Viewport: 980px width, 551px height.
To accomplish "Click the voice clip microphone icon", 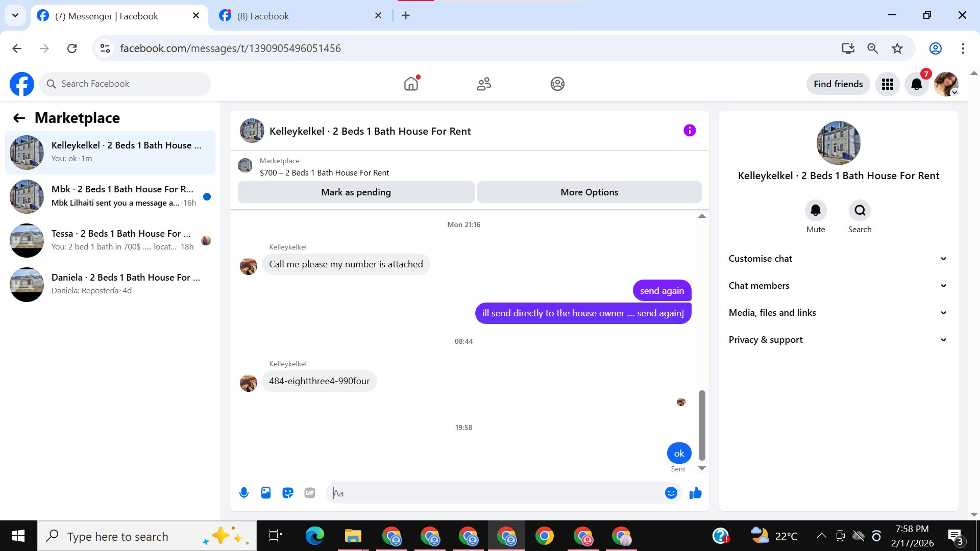I will coord(244,493).
